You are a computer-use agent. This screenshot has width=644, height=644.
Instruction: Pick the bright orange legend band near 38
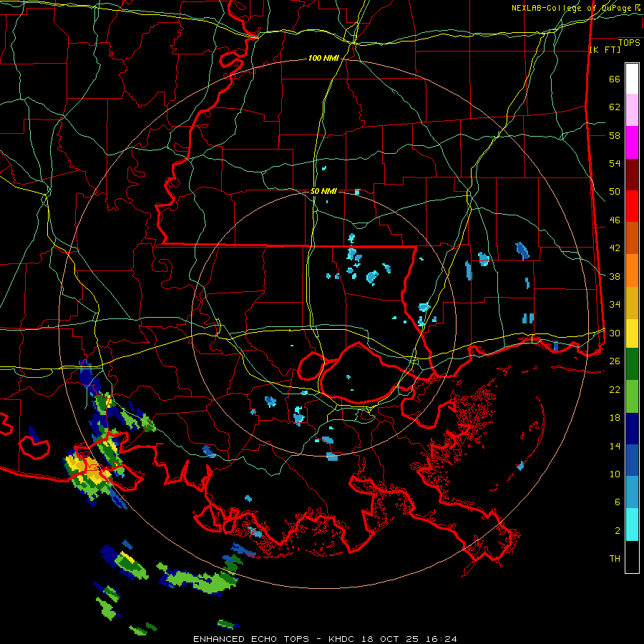click(632, 270)
